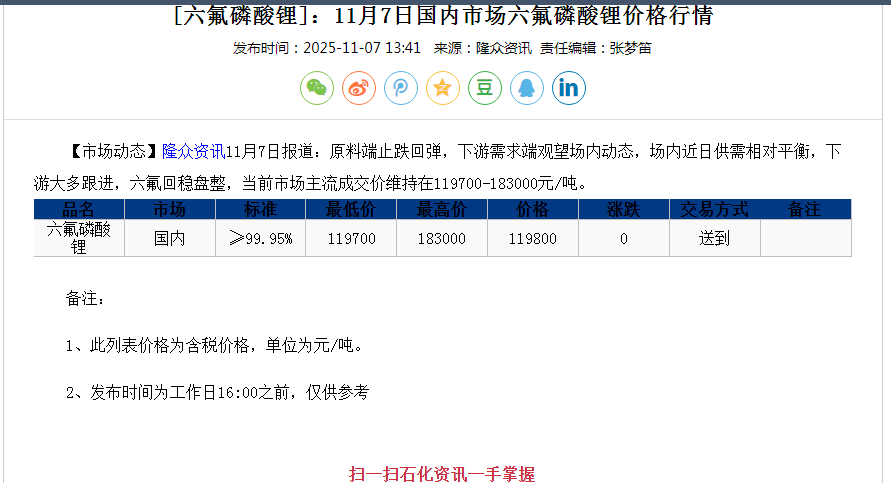Select product cell 六氟磷酸锂
891x483 pixels.
[79, 238]
